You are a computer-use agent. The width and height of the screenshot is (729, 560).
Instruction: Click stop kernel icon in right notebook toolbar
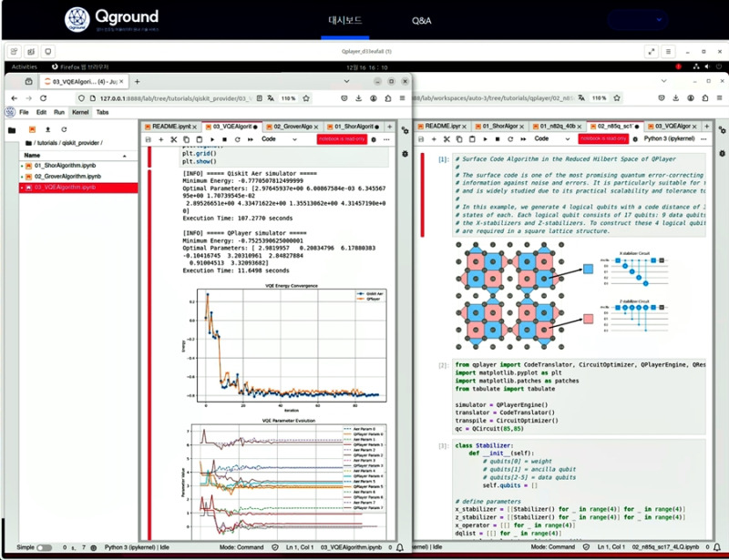pyautogui.click(x=498, y=139)
